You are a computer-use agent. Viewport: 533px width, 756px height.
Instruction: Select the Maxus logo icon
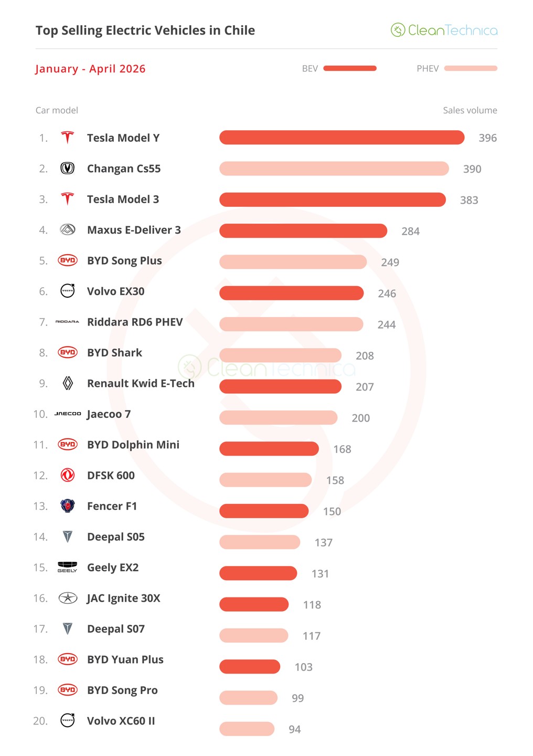click(67, 229)
